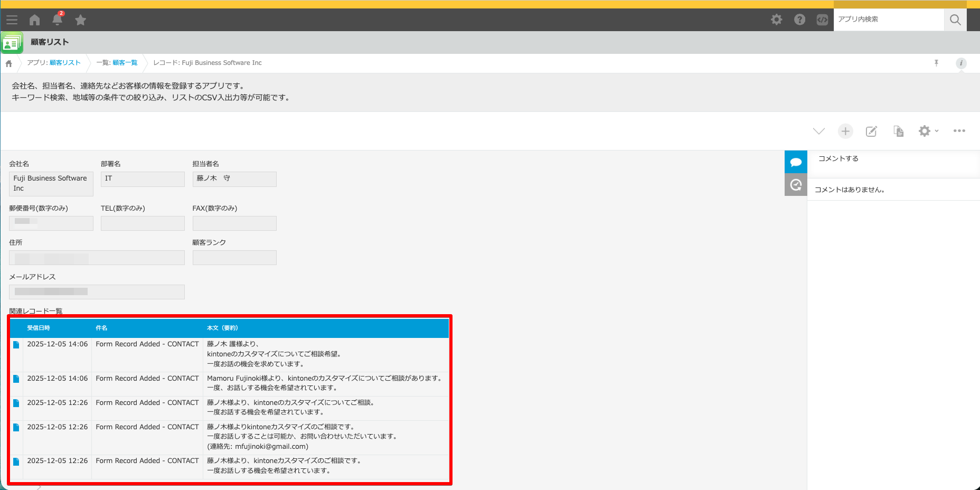Screen dimensions: 980x490
Task: Go to the kintone portal home icon
Action: [34, 20]
